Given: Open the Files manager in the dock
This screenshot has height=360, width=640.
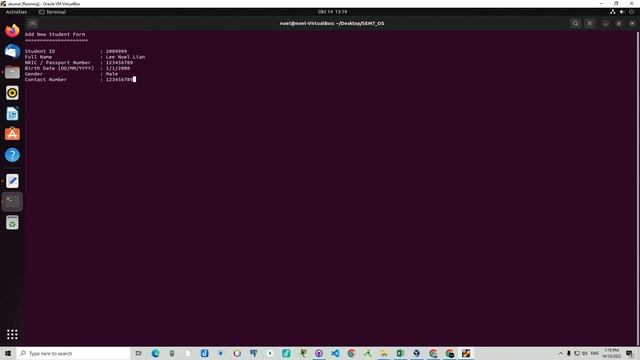Looking at the screenshot, I should pyautogui.click(x=12, y=72).
